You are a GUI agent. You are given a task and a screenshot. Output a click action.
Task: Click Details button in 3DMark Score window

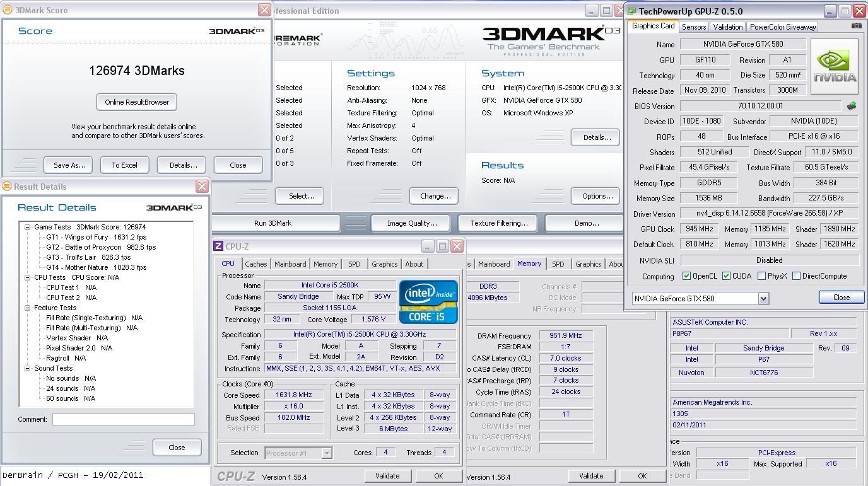(x=182, y=165)
